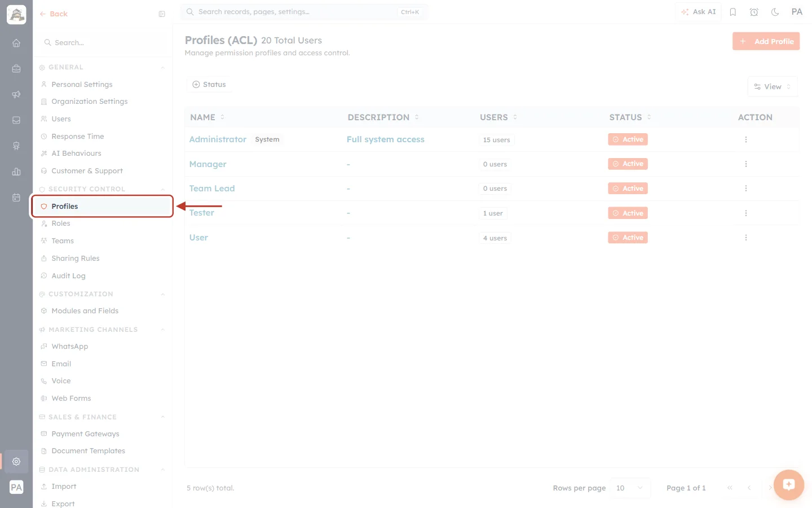The width and height of the screenshot is (812, 508).
Task: Toggle the sidebar collapse icon
Action: (162, 14)
